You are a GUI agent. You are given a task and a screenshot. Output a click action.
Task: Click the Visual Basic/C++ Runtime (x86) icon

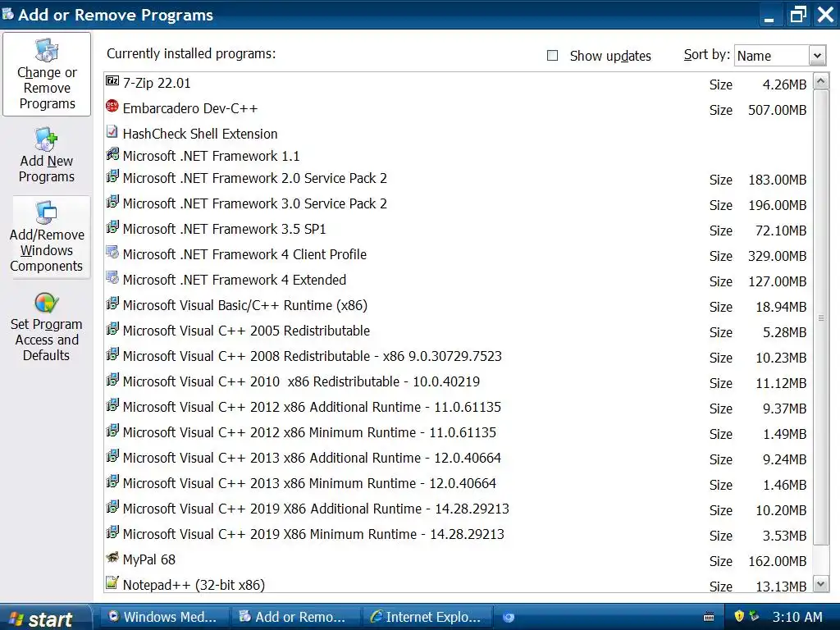pyautogui.click(x=112, y=304)
